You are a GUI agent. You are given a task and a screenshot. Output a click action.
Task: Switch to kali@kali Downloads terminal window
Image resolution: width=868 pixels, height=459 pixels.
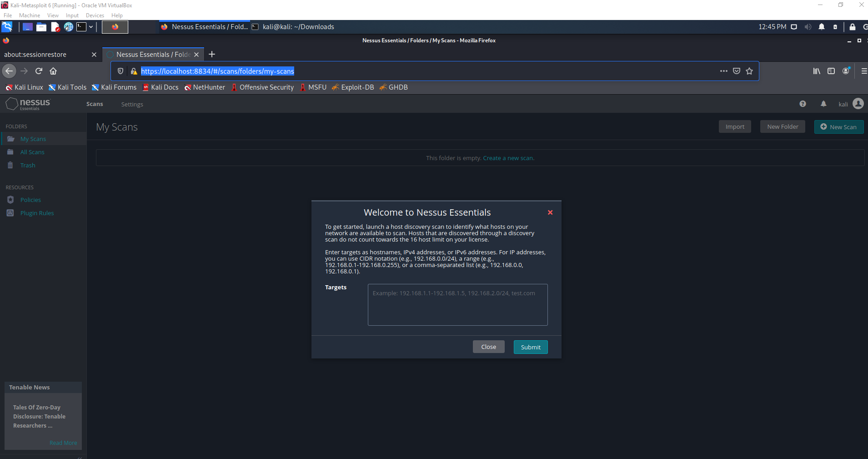293,27
